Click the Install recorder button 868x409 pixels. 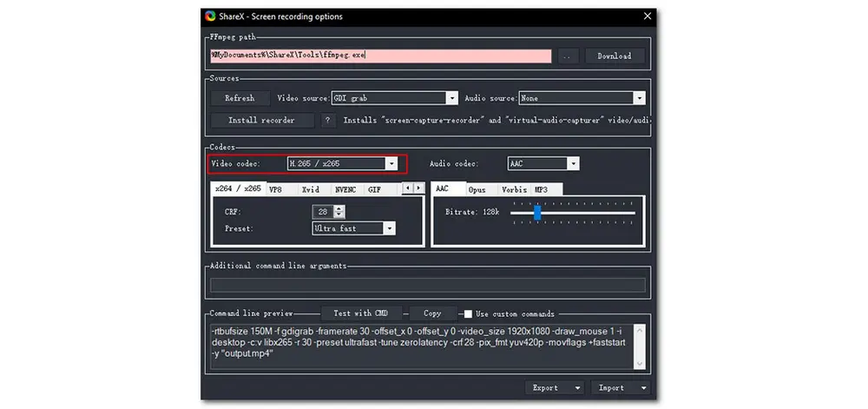tap(261, 121)
